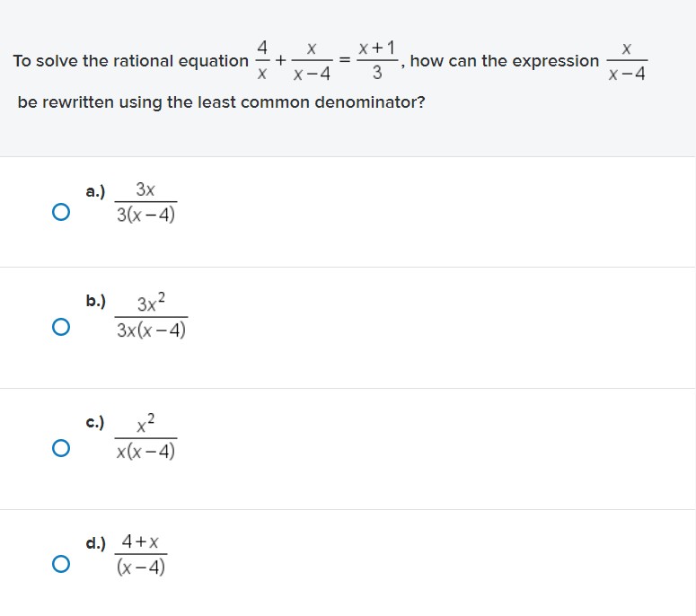Select the fraction x² over x(x−4)
The image size is (696, 616).
[x=145, y=436]
